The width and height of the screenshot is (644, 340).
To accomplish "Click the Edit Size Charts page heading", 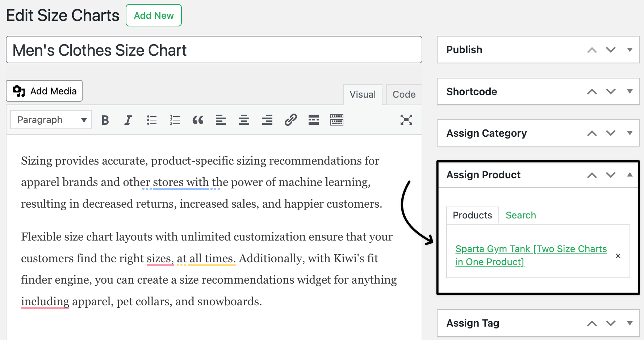I will [63, 16].
